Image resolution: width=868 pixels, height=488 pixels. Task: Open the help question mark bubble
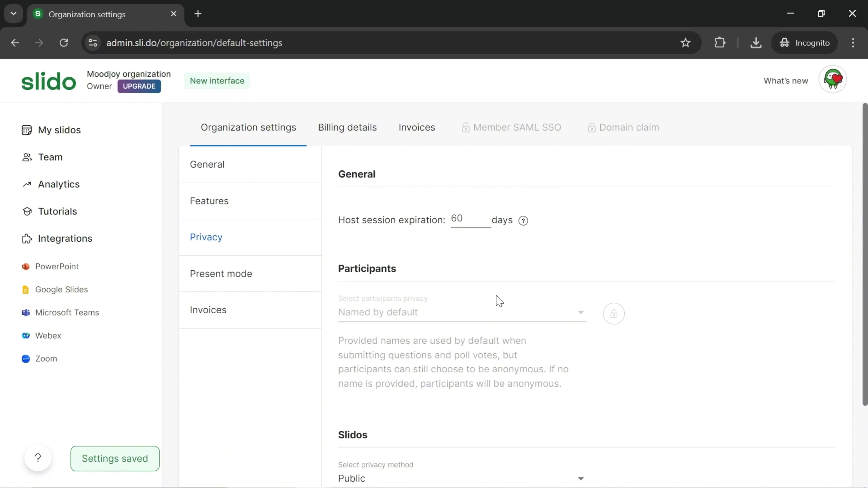(38, 458)
